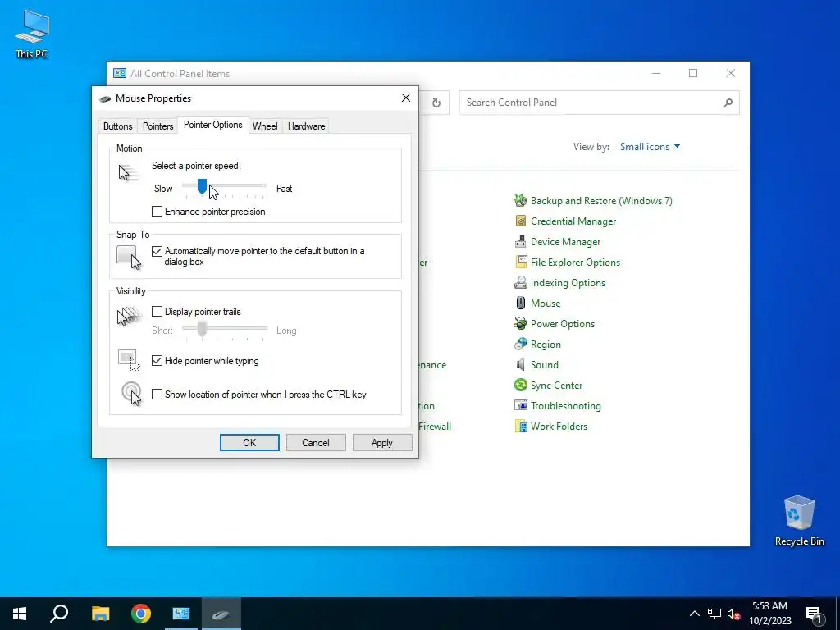Viewport: 840px width, 630px height.
Task: Open the Indexing Options link
Action: point(568,283)
